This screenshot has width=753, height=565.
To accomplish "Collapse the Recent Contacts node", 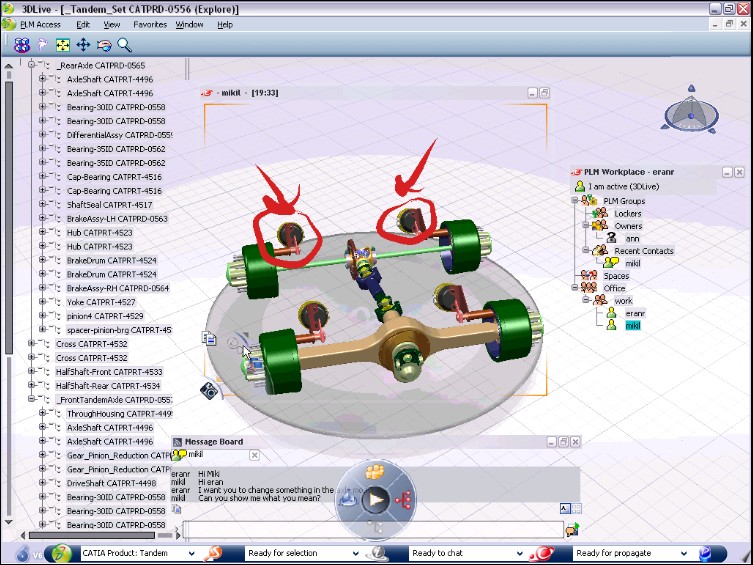I will (x=585, y=250).
